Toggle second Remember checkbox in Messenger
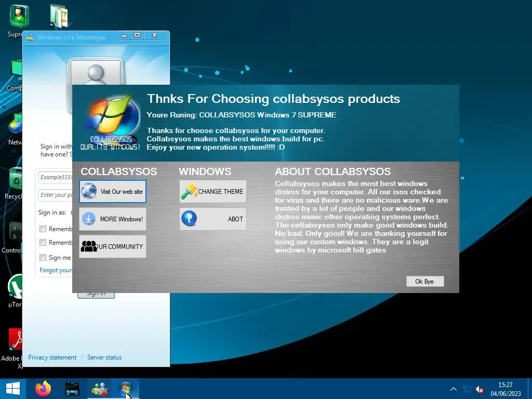Viewport: 532px width, 399px height. (x=43, y=243)
